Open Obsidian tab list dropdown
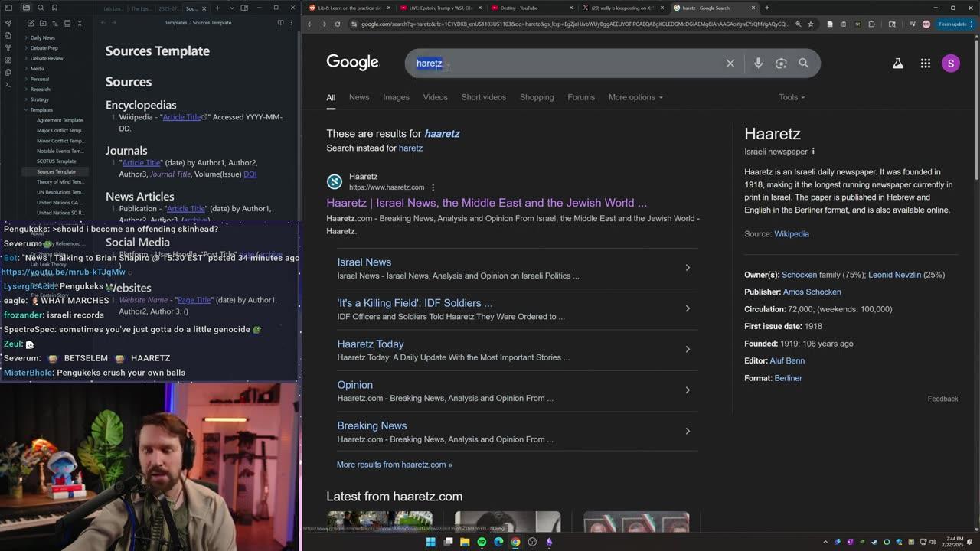Image resolution: width=980 pixels, height=551 pixels. click(230, 8)
